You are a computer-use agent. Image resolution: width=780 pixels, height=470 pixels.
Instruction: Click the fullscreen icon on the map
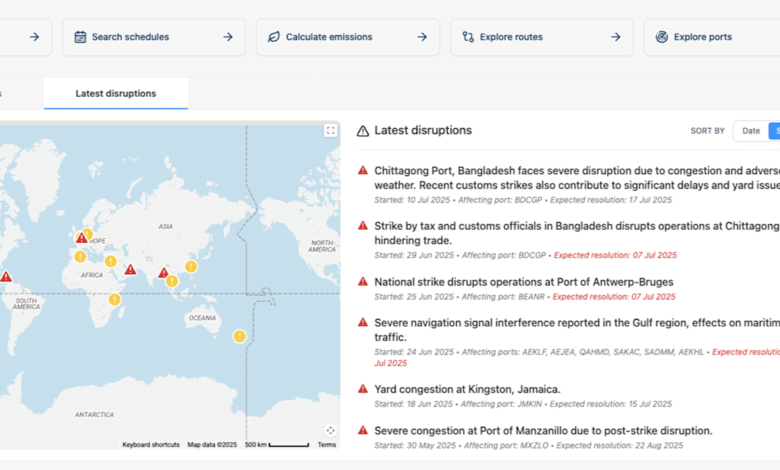(x=330, y=131)
